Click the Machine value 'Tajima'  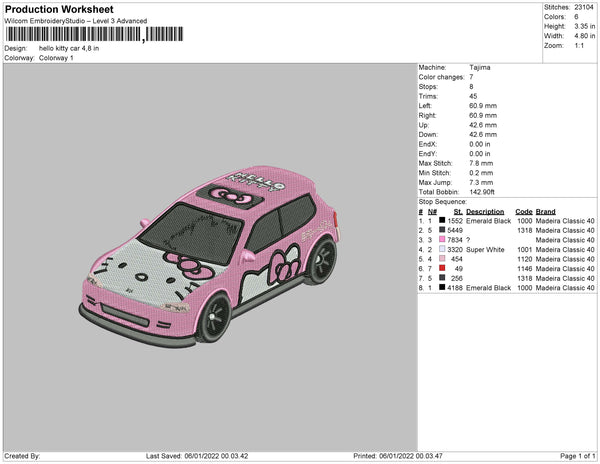tap(480, 67)
